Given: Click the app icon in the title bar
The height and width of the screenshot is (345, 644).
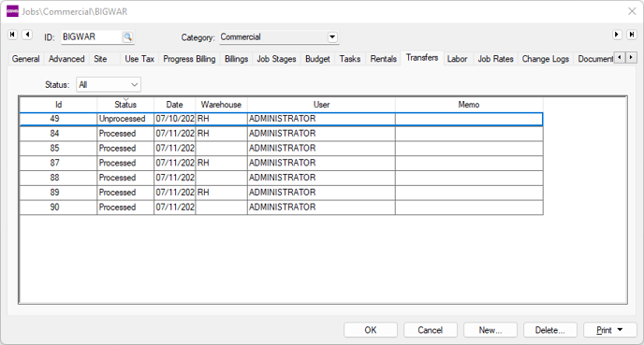Looking at the screenshot, I should [x=13, y=11].
